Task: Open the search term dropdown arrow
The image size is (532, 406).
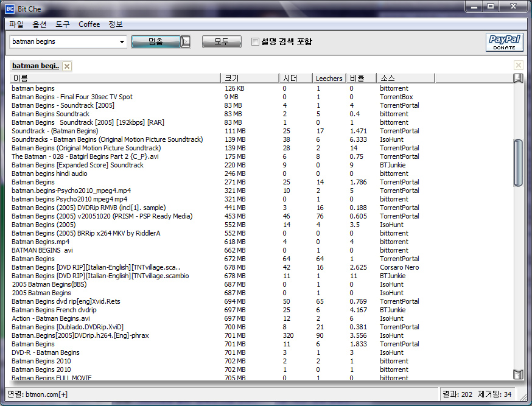Action: (x=122, y=42)
